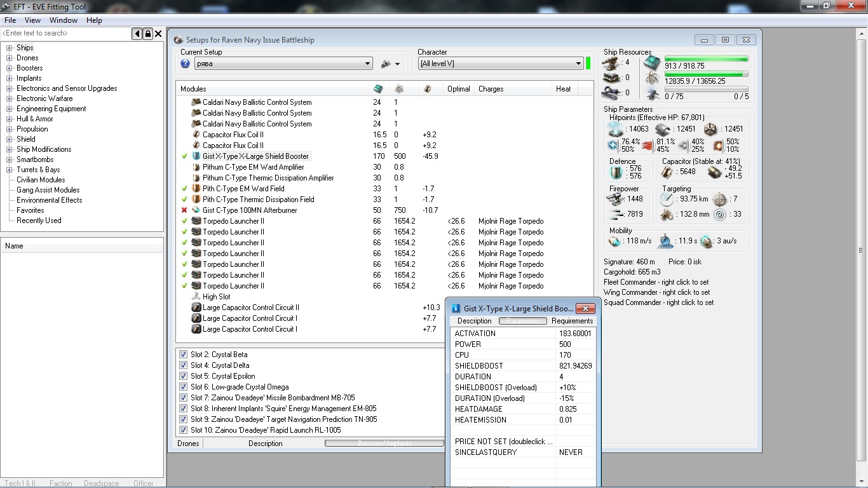Click the capacitor battery icon in Capacitor section

(x=667, y=172)
